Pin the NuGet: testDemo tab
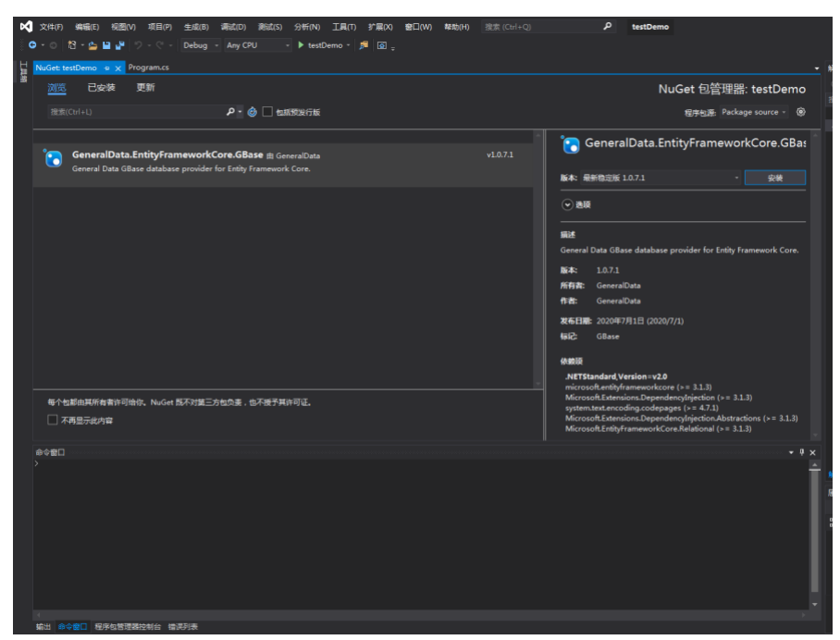This screenshot has width=840, height=640. 106,68
